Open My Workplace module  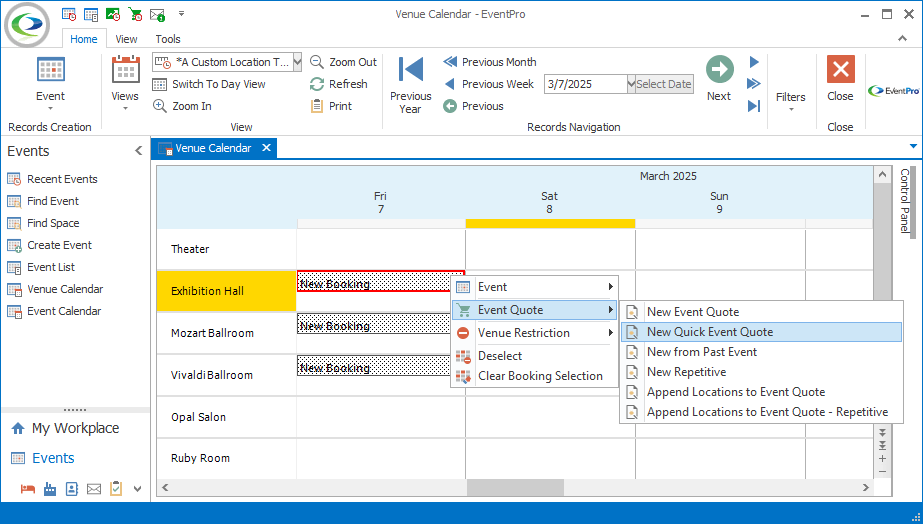(x=65, y=428)
